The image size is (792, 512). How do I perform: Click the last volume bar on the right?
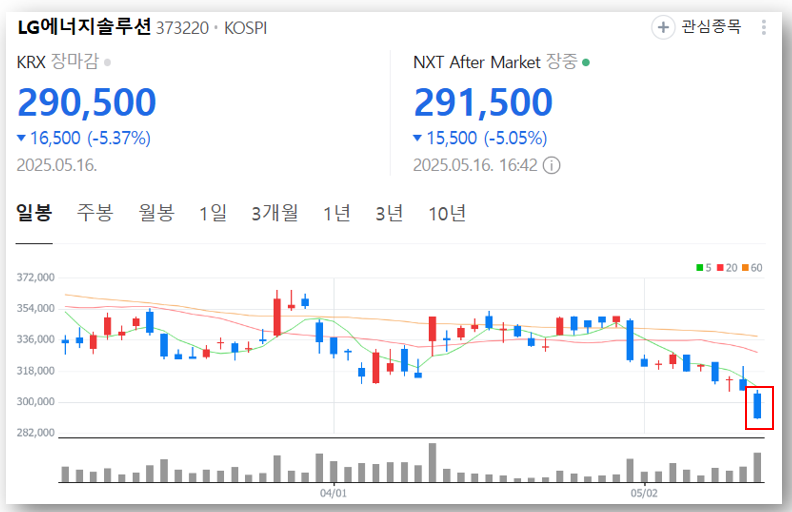pos(757,468)
